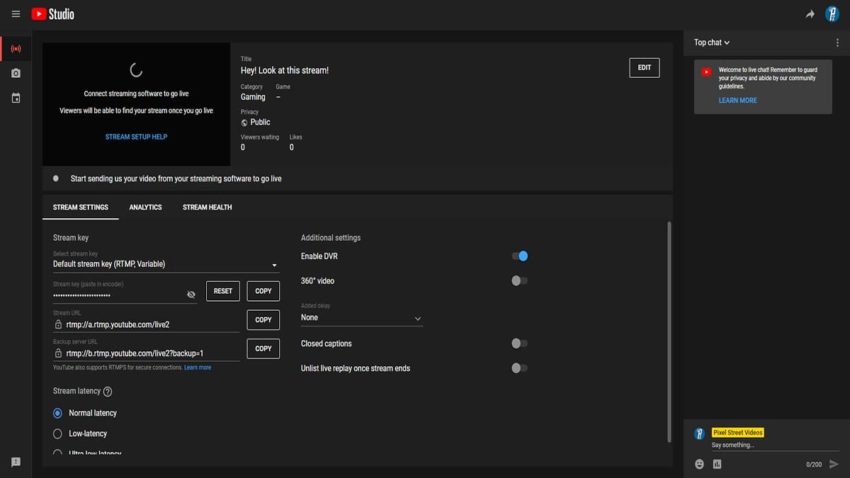Open the Added delay None dropdown
This screenshot has width=850, height=478.
pos(361,318)
